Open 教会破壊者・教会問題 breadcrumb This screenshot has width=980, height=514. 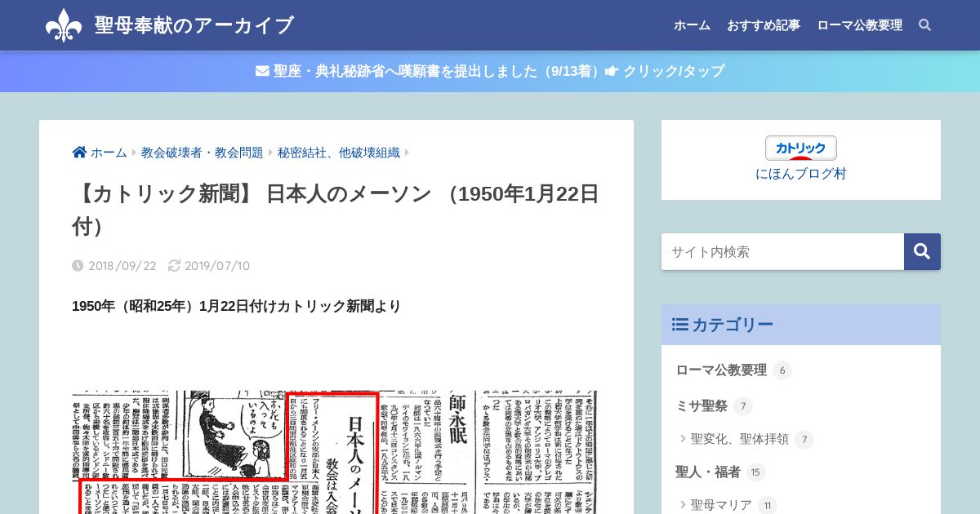203,153
